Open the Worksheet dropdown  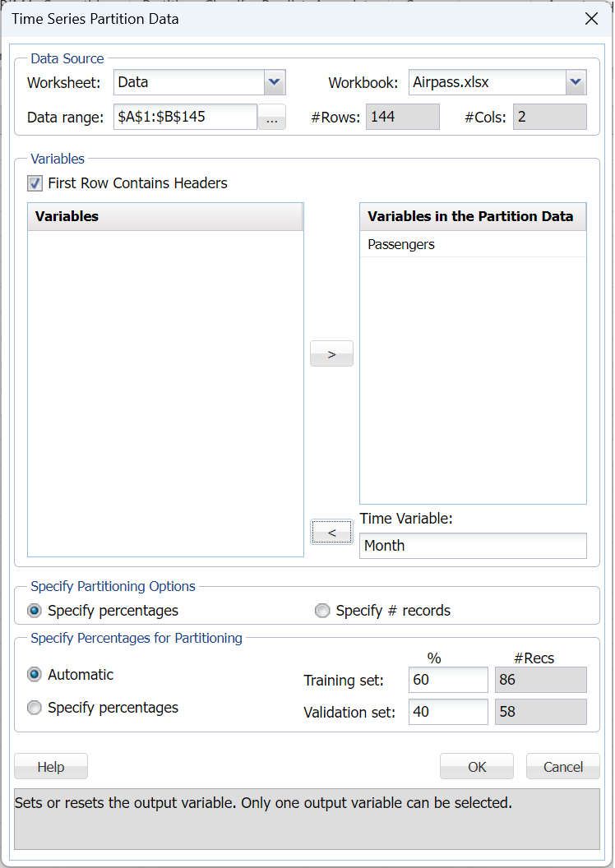coord(274,82)
